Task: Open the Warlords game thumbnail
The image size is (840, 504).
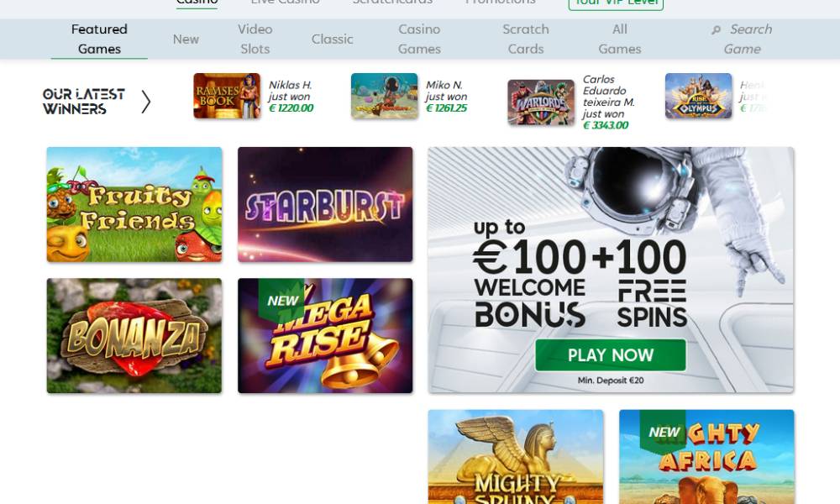Action: (x=541, y=102)
